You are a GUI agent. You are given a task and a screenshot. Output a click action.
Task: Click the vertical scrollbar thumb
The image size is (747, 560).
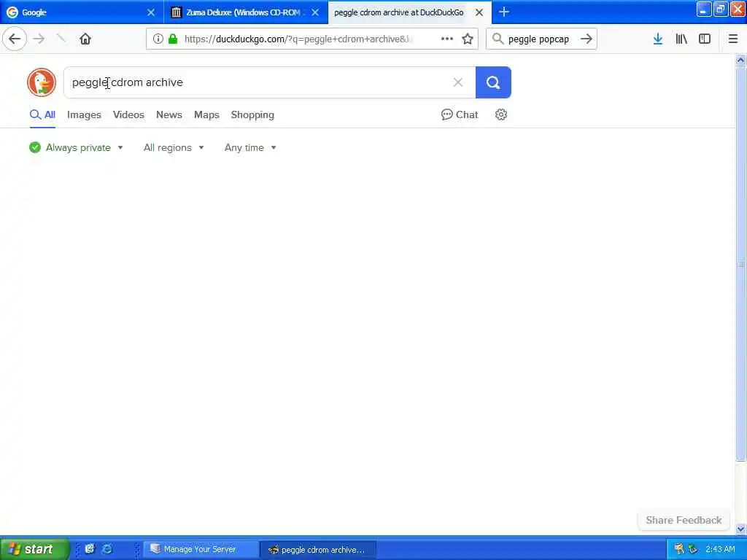coord(740,263)
